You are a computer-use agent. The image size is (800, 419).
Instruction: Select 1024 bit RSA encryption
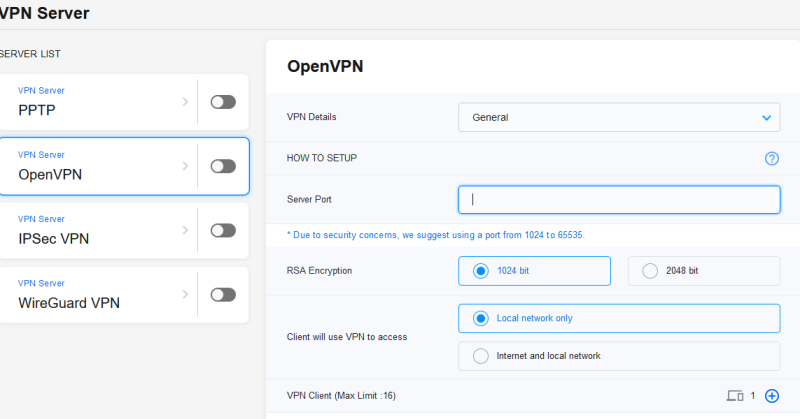(534, 271)
